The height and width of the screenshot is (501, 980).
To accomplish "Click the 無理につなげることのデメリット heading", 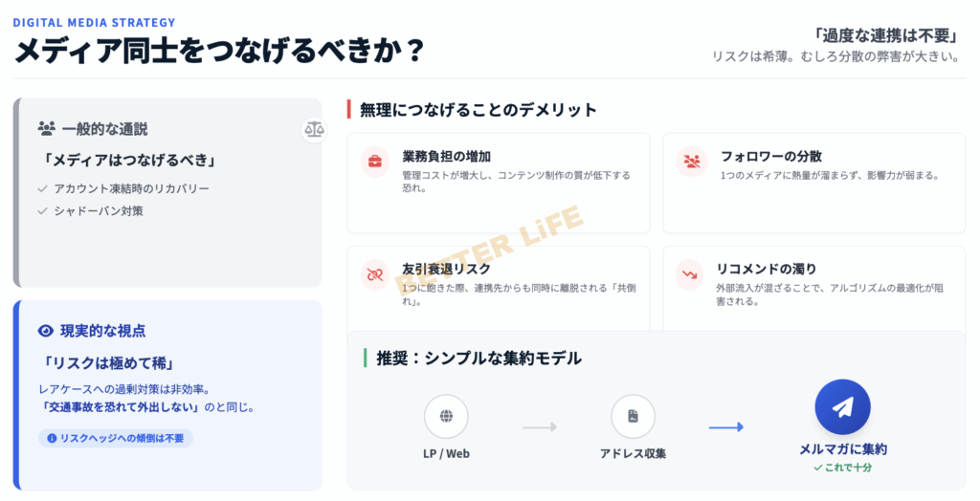I will [x=478, y=109].
